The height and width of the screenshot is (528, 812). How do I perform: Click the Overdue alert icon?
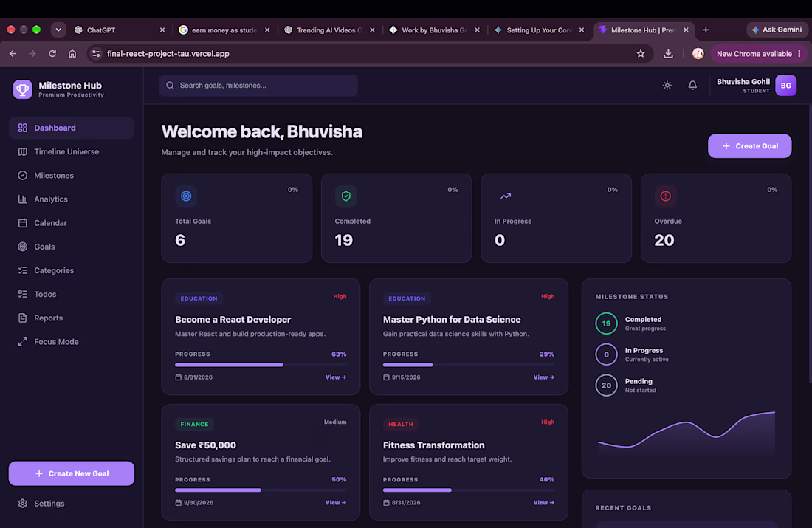click(665, 196)
